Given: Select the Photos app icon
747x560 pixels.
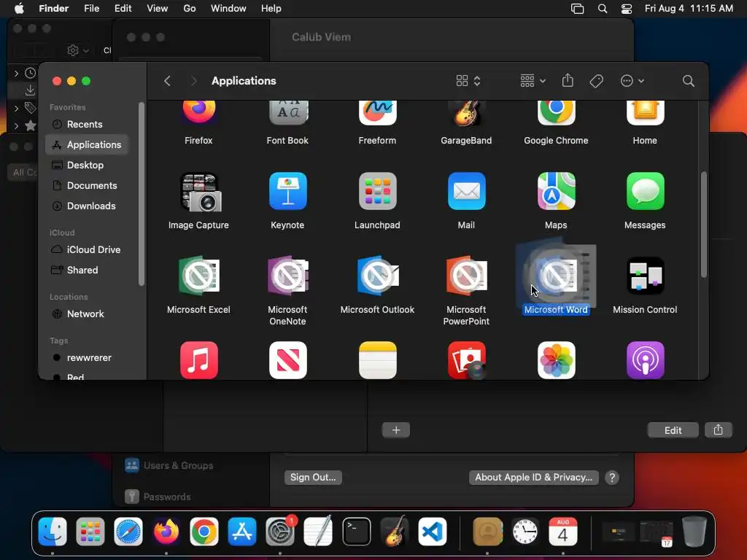Looking at the screenshot, I should (x=556, y=360).
